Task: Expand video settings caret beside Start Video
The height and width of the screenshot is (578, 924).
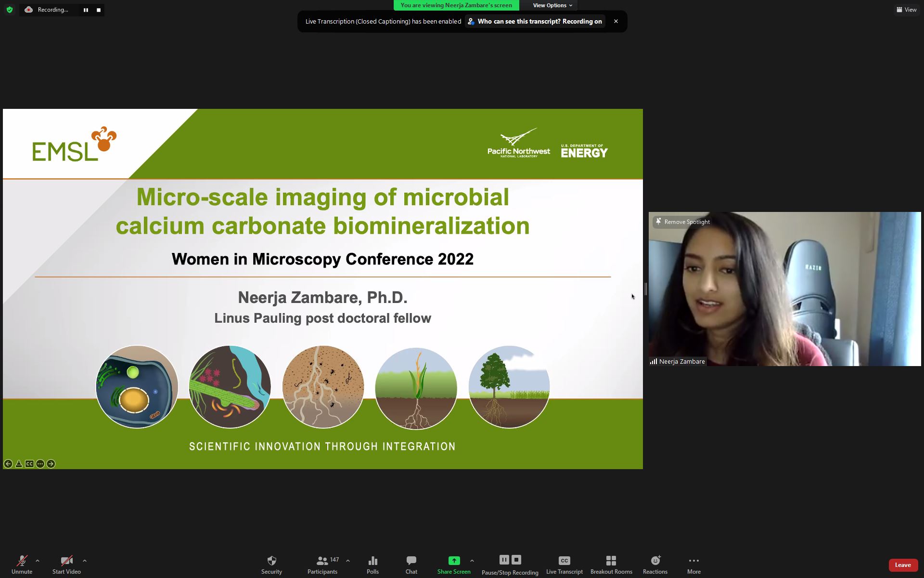Action: click(85, 561)
